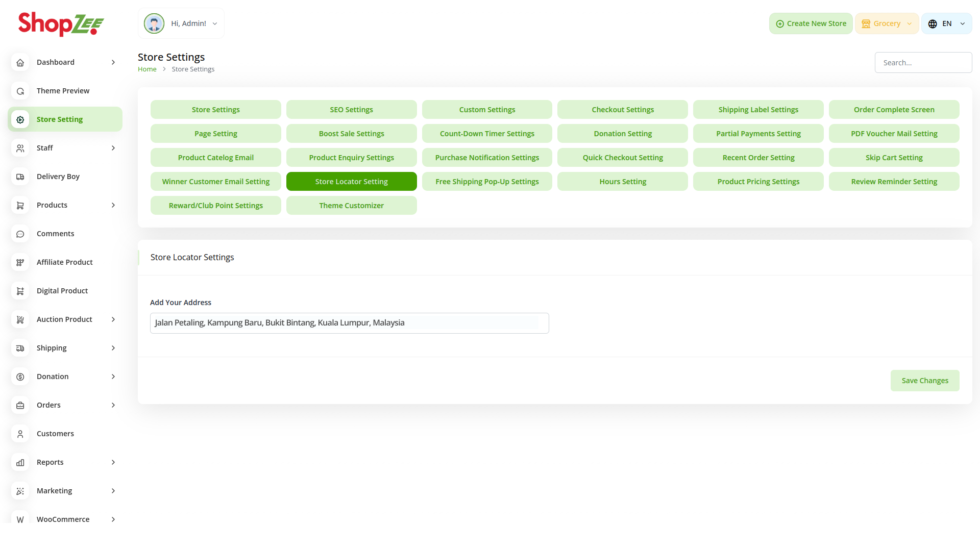The image size is (980, 551).
Task: Click the Dashboard home icon in sidebar
Action: click(x=20, y=62)
